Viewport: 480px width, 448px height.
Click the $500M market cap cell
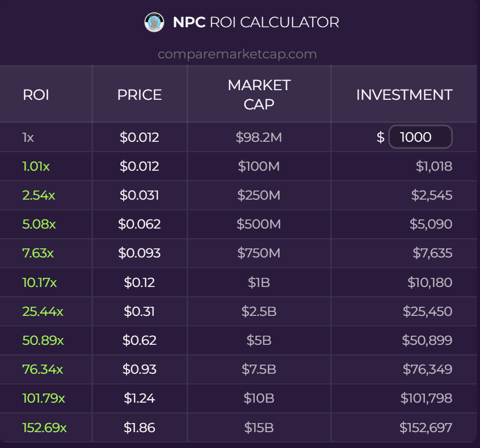click(259, 224)
